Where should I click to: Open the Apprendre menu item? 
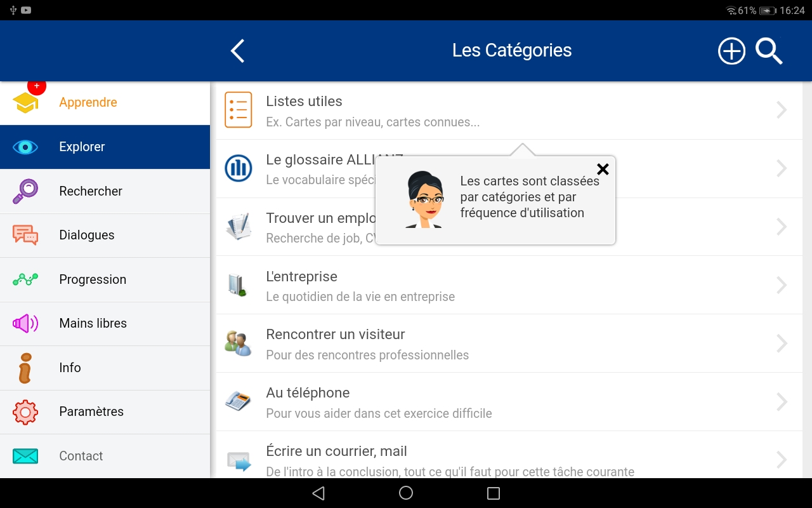coord(105,103)
